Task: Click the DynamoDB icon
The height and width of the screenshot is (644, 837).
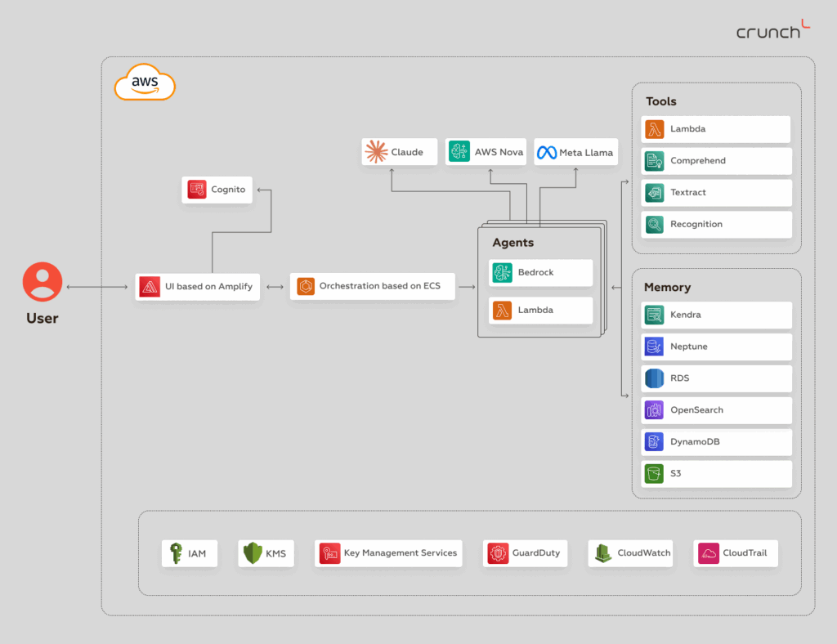Action: point(655,442)
